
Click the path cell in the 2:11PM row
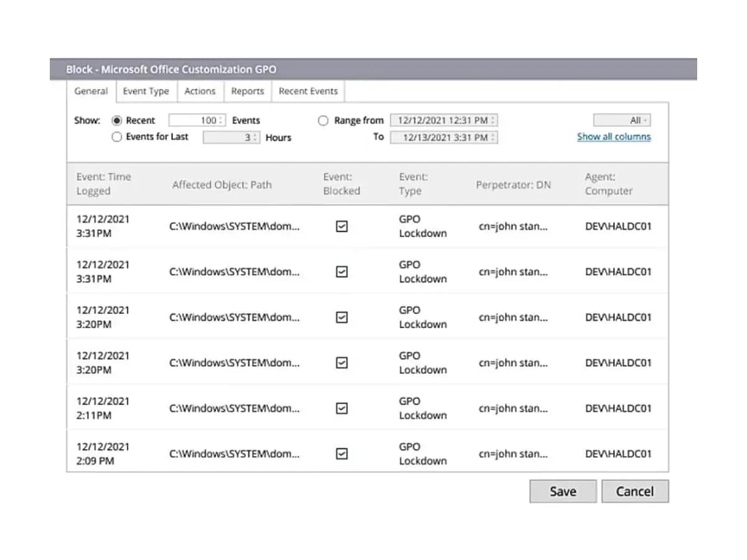coord(234,408)
